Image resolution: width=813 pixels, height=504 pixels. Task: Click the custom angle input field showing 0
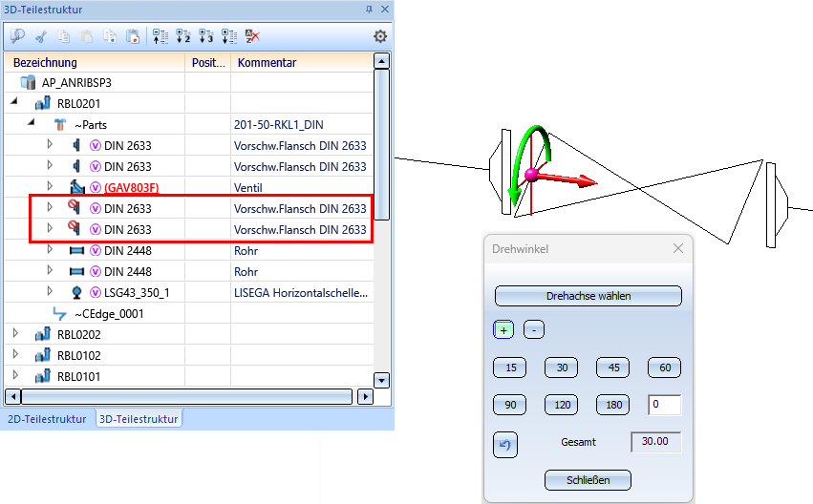tap(664, 405)
